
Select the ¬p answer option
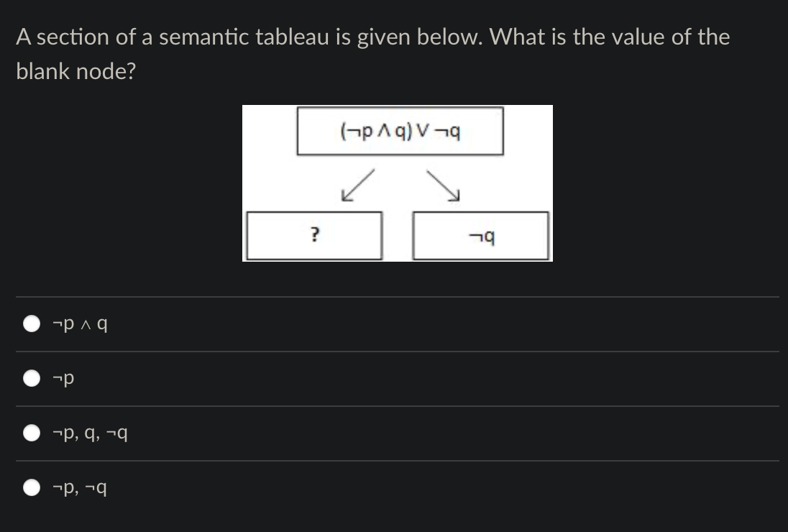click(32, 378)
